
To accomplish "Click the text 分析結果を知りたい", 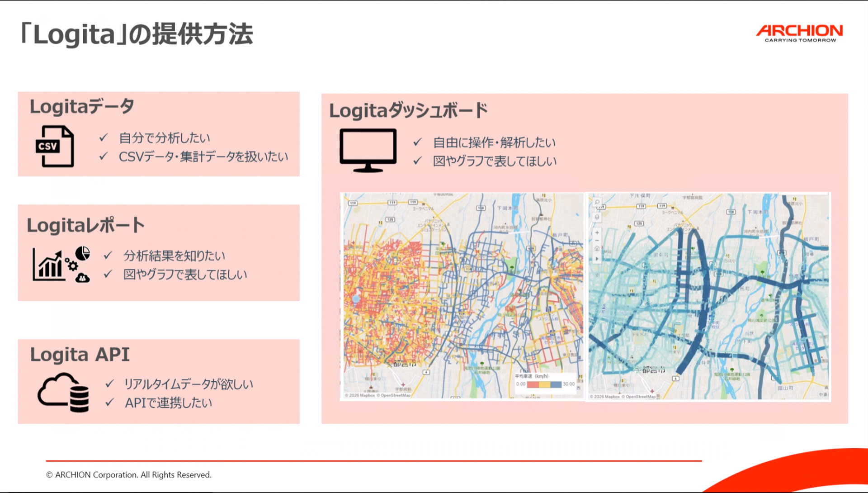I will click(x=174, y=256).
